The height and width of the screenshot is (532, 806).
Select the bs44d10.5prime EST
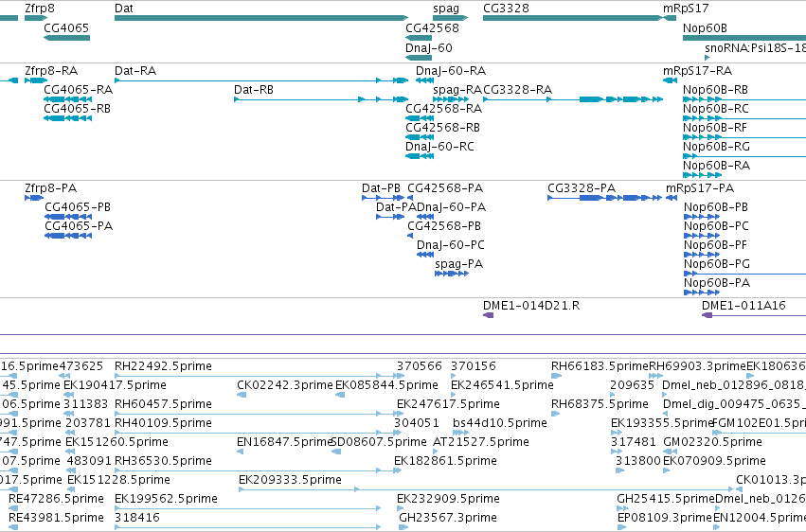460,433
